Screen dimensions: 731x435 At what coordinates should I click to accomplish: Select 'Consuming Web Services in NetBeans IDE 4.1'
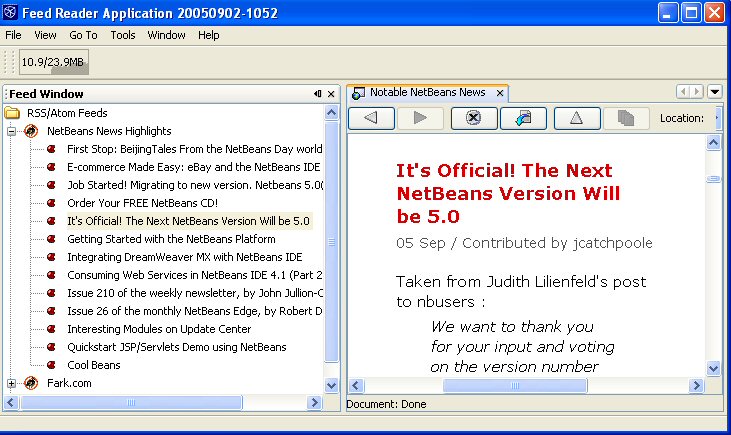(x=194, y=275)
